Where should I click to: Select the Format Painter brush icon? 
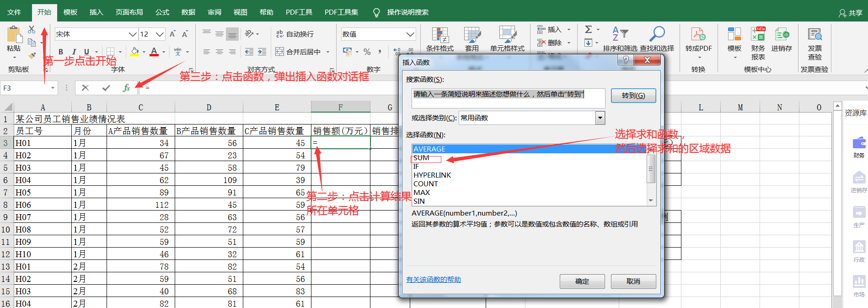(x=32, y=55)
